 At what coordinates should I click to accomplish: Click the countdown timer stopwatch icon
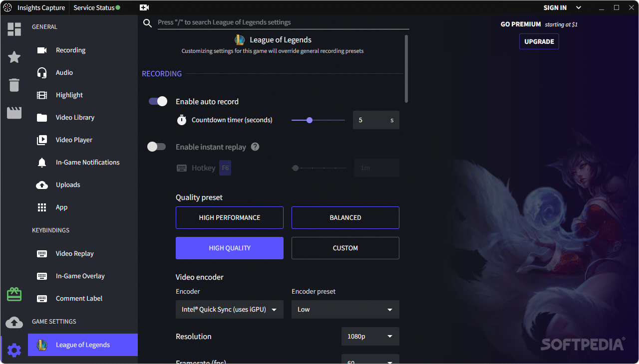click(182, 120)
